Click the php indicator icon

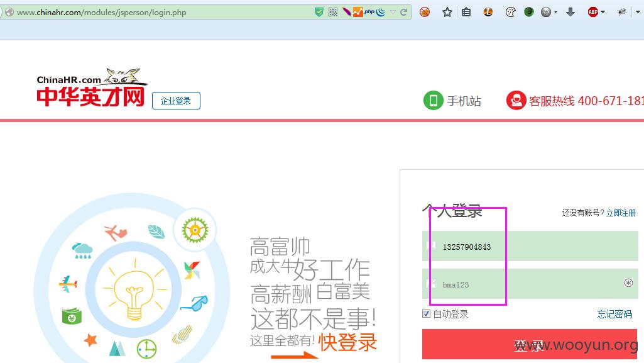369,12
